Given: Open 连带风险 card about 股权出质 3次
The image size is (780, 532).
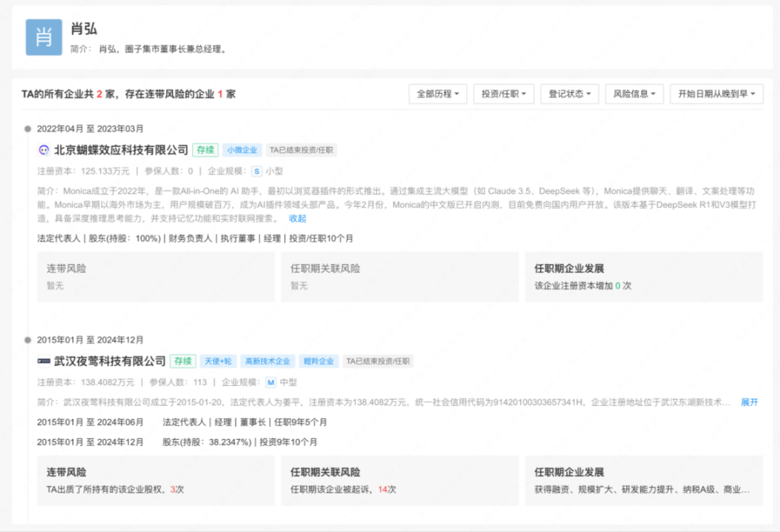Looking at the screenshot, I should point(155,481).
